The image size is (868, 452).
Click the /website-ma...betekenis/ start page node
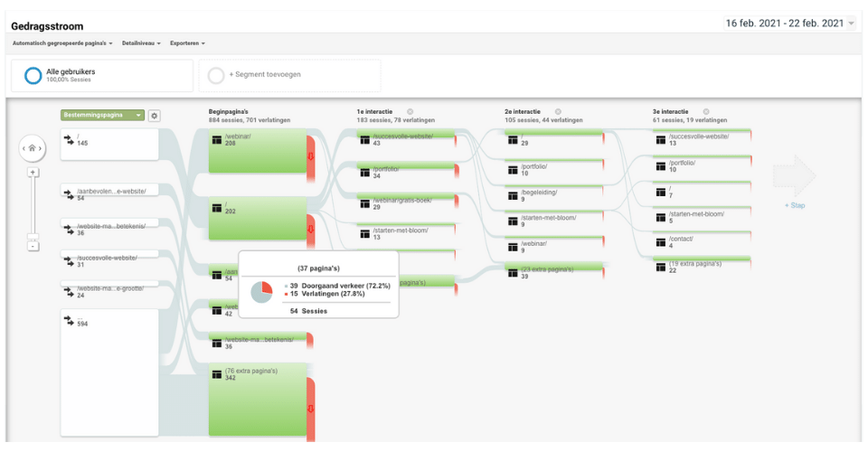point(258,336)
